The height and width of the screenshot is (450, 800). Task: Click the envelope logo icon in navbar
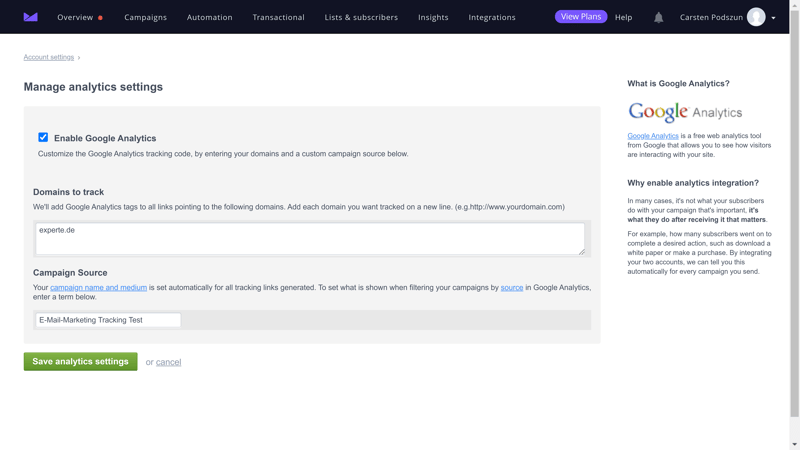31,17
